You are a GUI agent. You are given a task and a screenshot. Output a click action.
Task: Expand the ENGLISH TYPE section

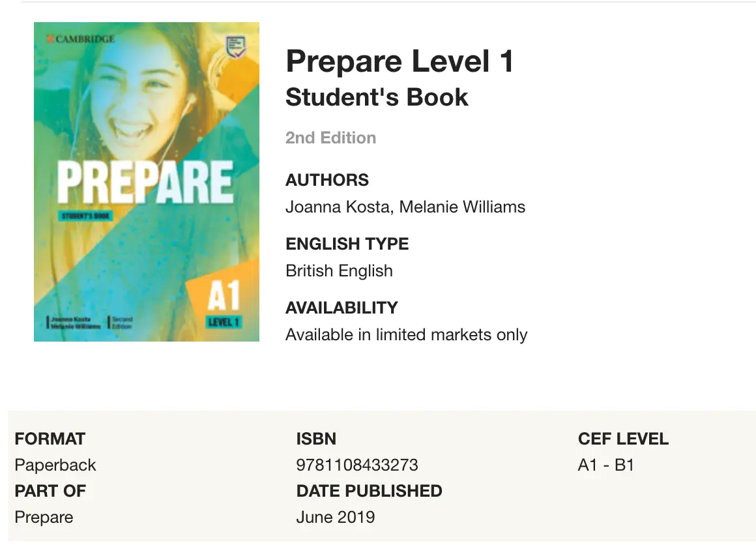point(347,244)
